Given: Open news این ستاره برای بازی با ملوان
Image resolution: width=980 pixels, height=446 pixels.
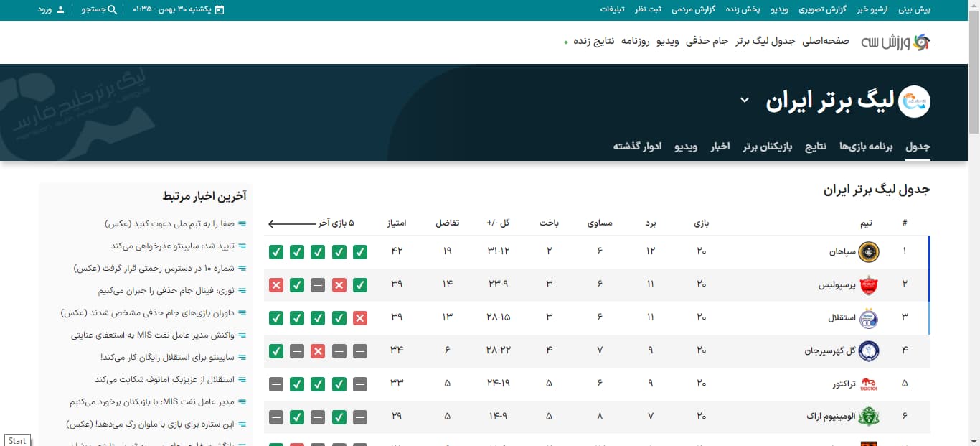Looking at the screenshot, I should coord(150,424).
